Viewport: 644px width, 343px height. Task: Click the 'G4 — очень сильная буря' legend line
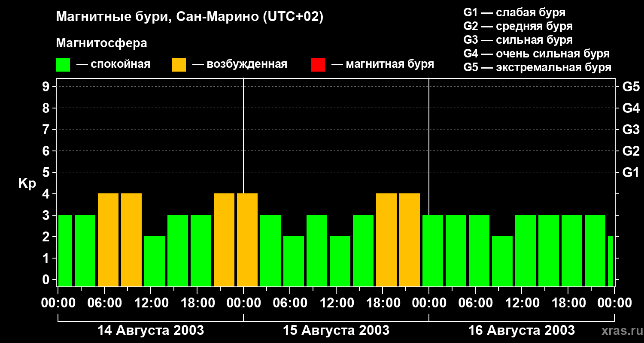pyautogui.click(x=537, y=54)
